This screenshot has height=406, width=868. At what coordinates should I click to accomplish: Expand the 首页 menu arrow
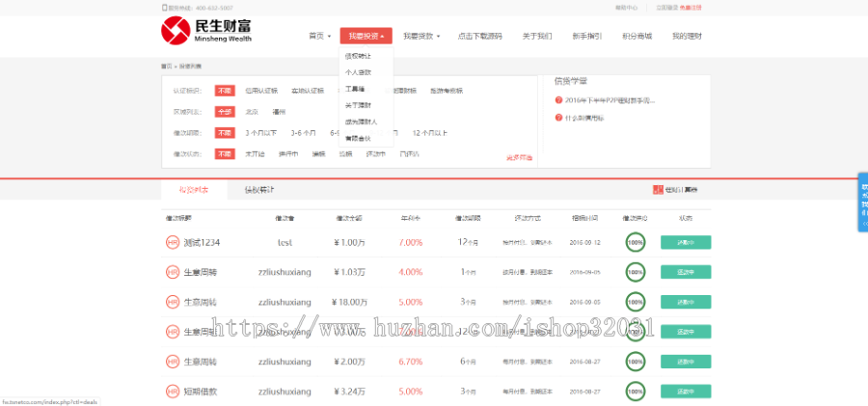(329, 37)
